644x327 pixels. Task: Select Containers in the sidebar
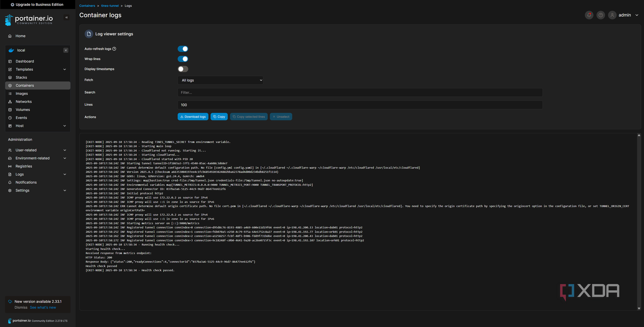click(37, 85)
